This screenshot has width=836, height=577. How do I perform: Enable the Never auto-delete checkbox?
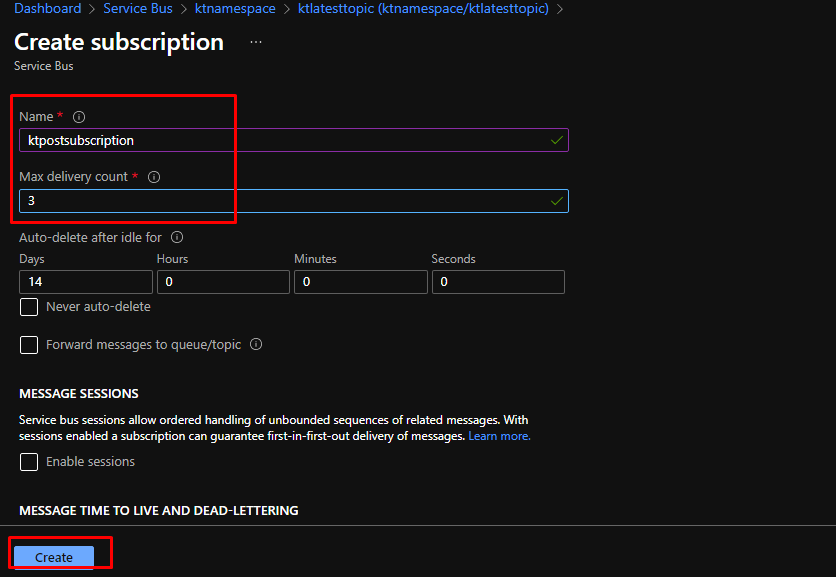point(29,307)
